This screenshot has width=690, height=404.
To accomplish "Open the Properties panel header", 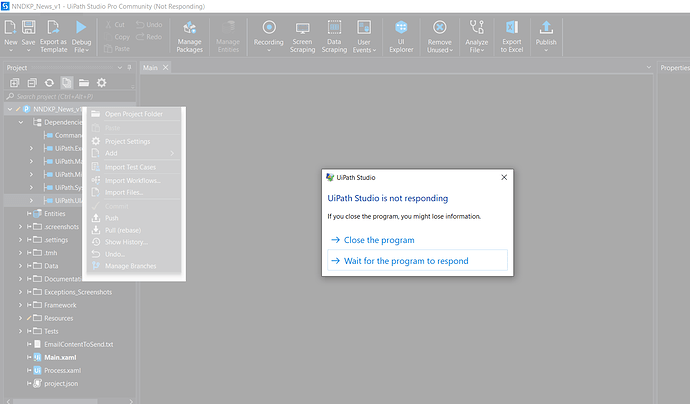I will point(675,68).
